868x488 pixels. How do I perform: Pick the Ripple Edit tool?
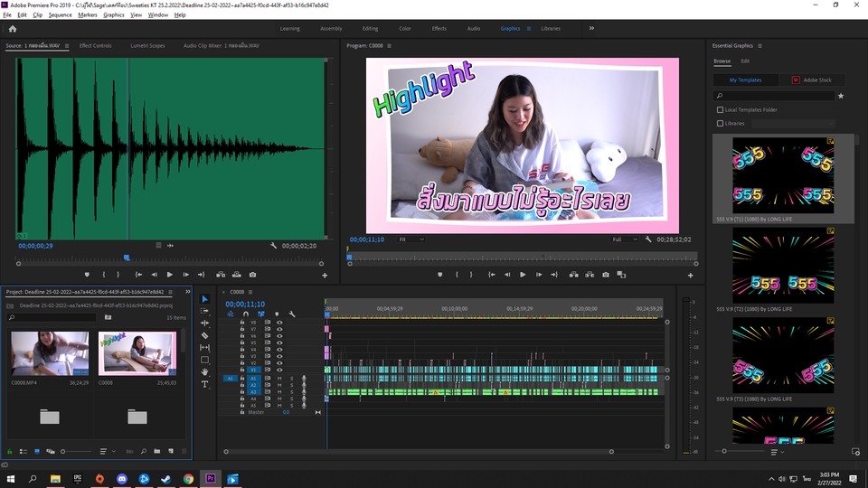coord(204,323)
